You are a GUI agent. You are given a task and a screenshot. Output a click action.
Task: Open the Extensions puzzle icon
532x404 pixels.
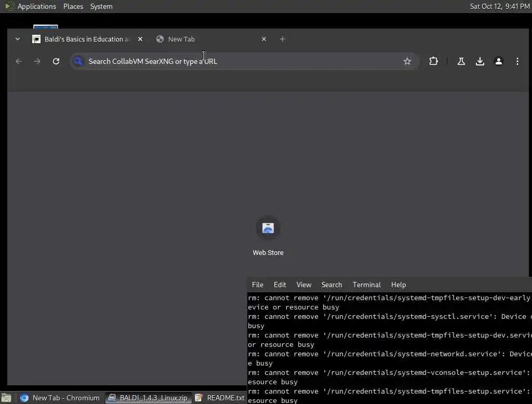[x=433, y=61]
